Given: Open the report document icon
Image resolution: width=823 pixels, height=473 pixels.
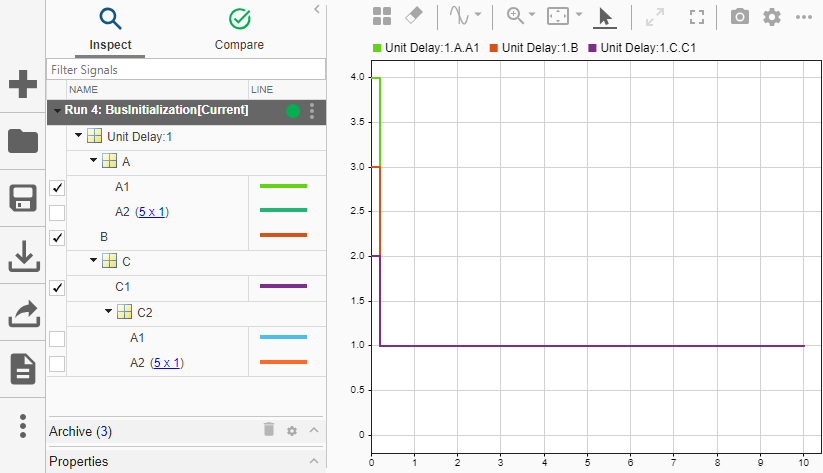Looking at the screenshot, I should pos(23,369).
